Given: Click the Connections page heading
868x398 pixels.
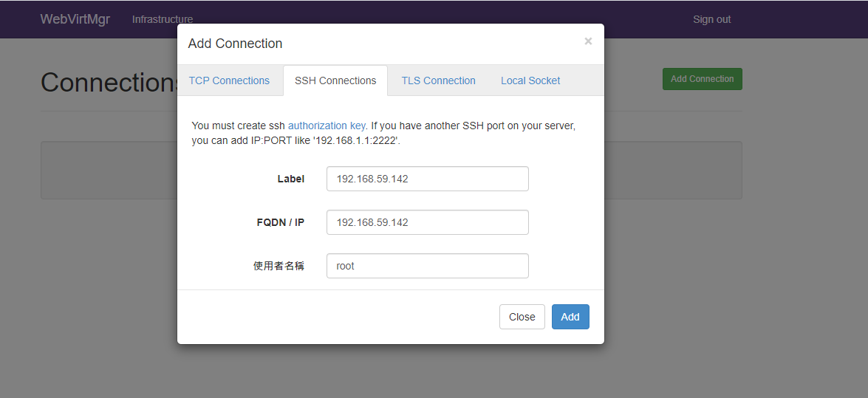Looking at the screenshot, I should (109, 83).
